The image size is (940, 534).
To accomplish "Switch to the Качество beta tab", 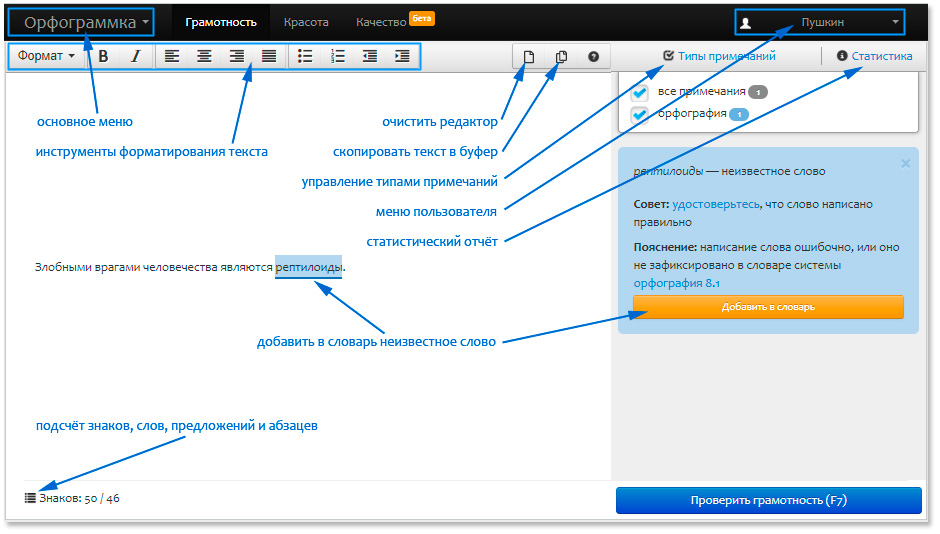I will pyautogui.click(x=394, y=22).
